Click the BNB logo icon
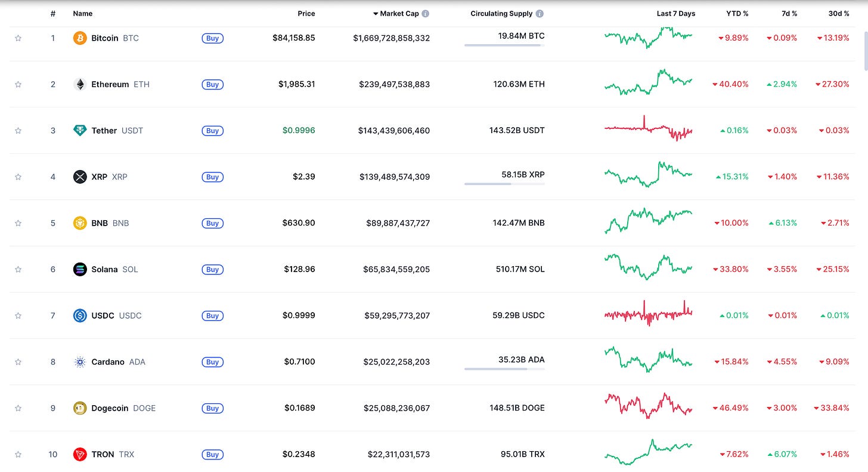This screenshot has width=868, height=472. coord(80,223)
